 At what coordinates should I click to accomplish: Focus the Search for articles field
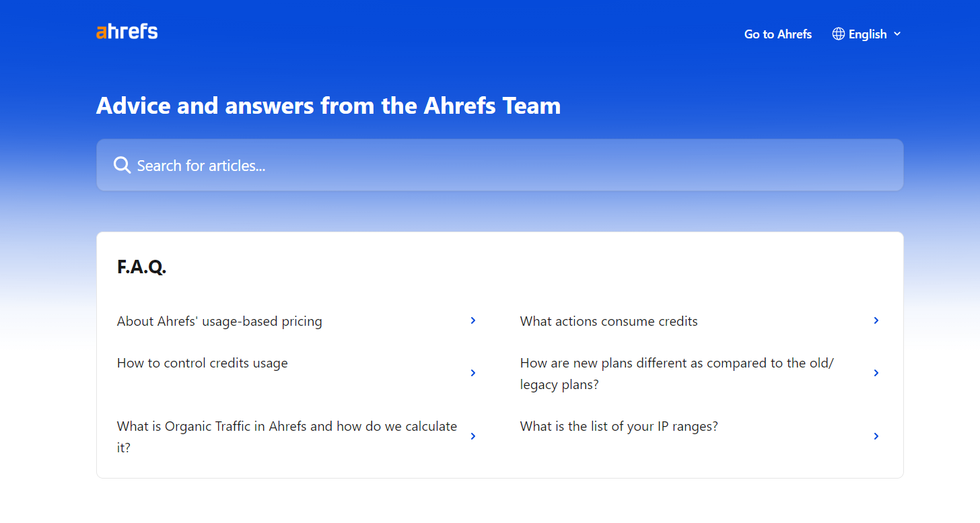[x=499, y=165]
